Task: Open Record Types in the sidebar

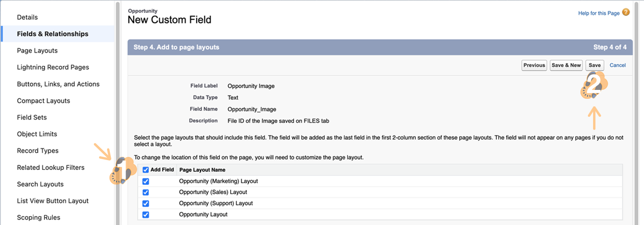Action: (x=38, y=151)
